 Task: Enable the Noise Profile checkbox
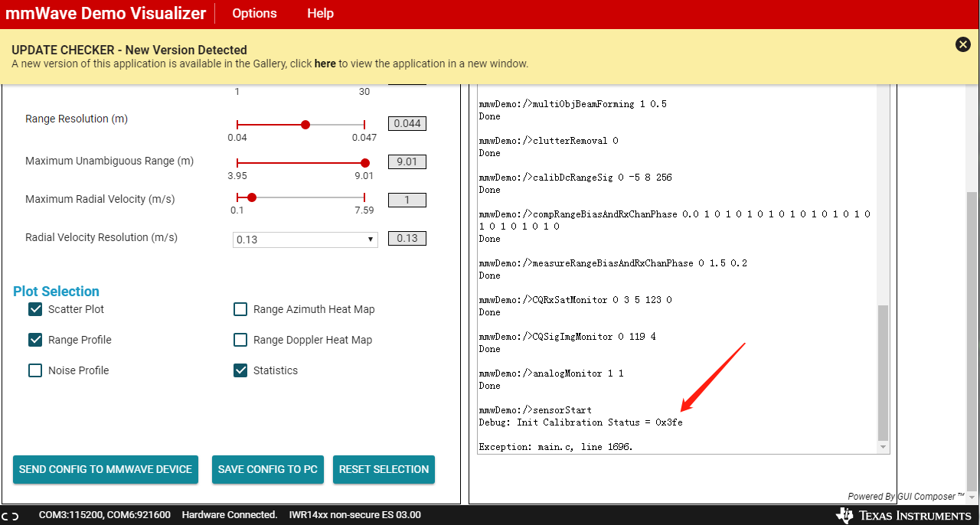click(x=35, y=370)
